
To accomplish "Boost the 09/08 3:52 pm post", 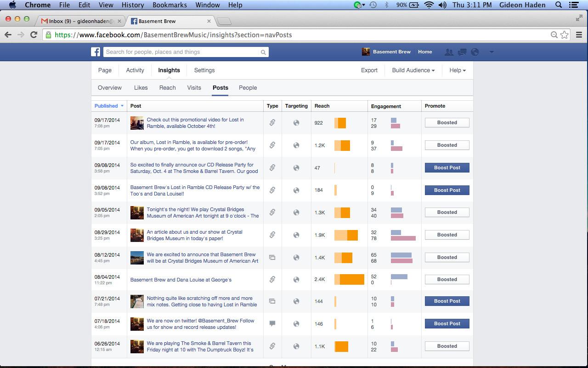I will pyautogui.click(x=447, y=190).
